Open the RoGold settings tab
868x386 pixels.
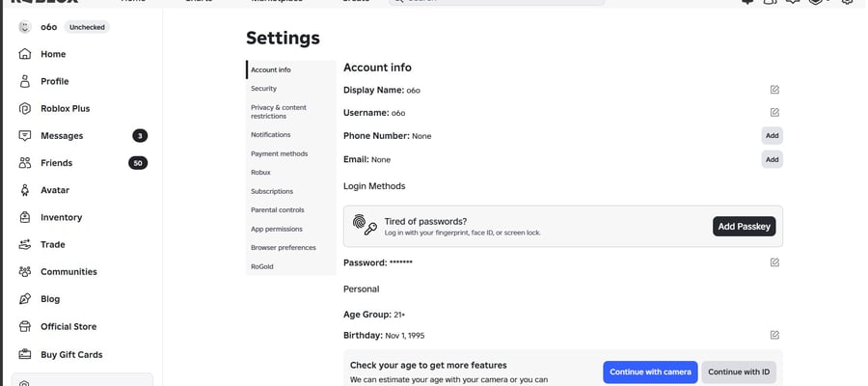pos(261,266)
